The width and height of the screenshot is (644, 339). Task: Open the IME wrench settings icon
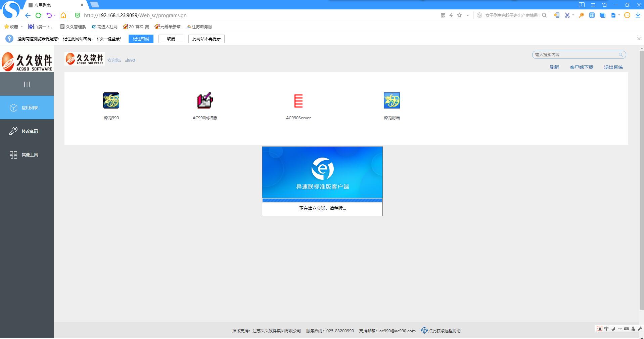click(640, 329)
